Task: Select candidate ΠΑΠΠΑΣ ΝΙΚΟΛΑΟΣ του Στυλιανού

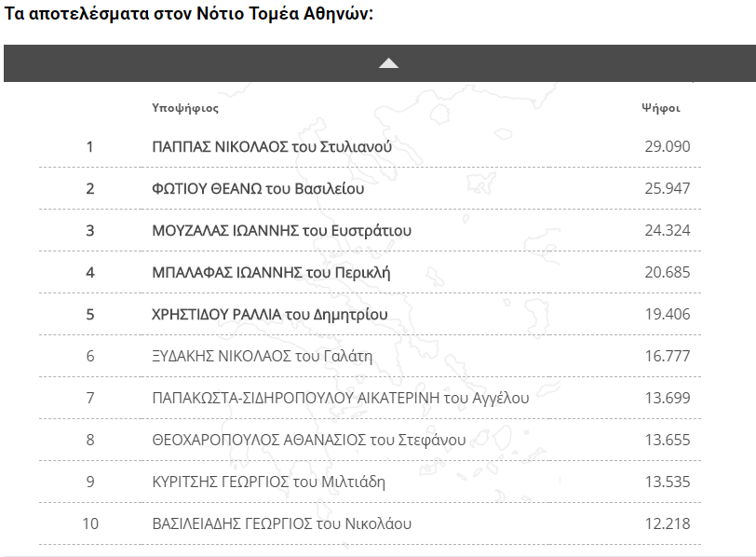Action: (x=272, y=147)
